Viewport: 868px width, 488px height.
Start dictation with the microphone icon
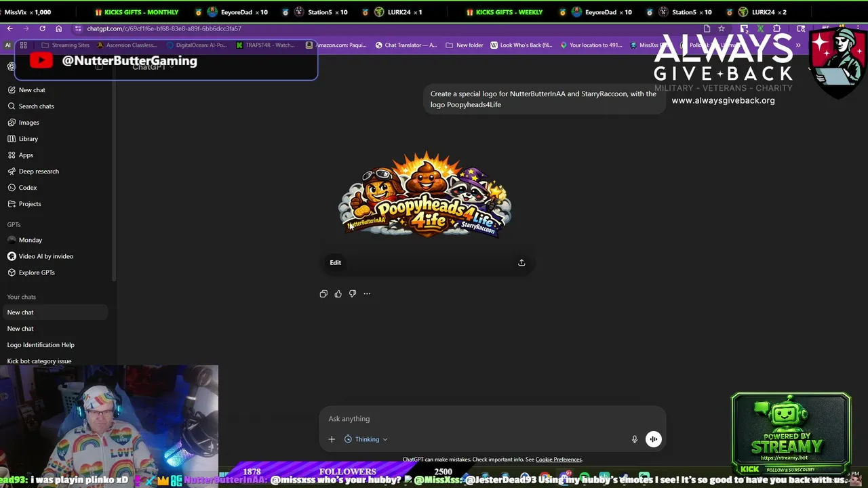click(635, 439)
